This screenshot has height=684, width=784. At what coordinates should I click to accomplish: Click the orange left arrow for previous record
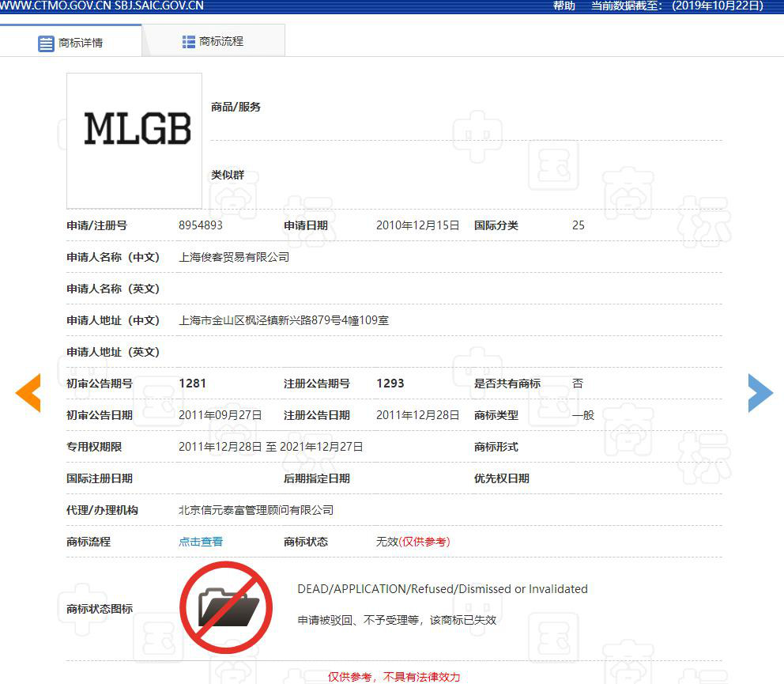point(28,393)
